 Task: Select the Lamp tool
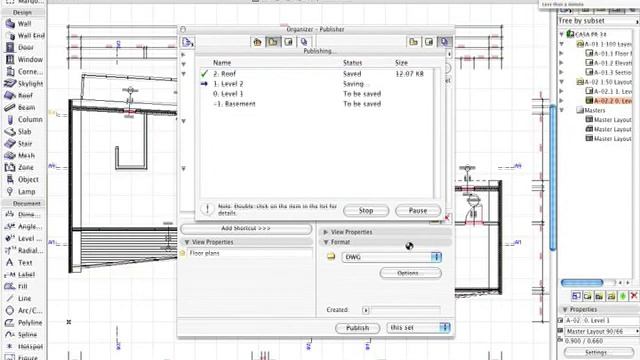[22, 191]
